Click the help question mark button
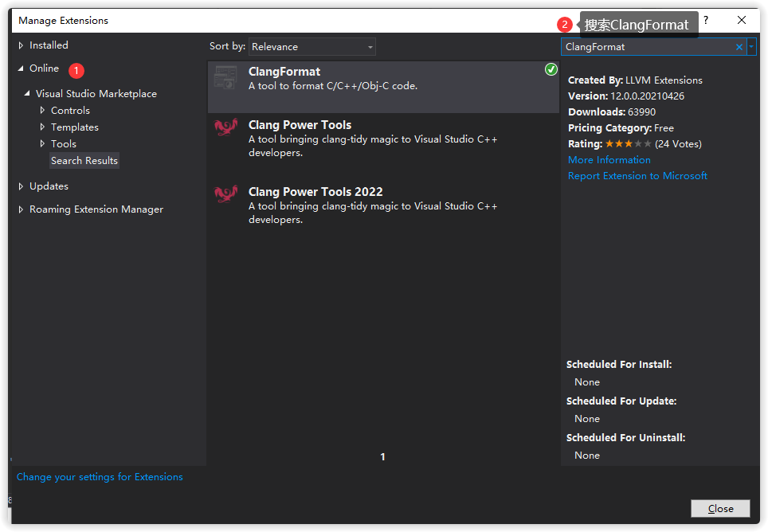 point(706,21)
